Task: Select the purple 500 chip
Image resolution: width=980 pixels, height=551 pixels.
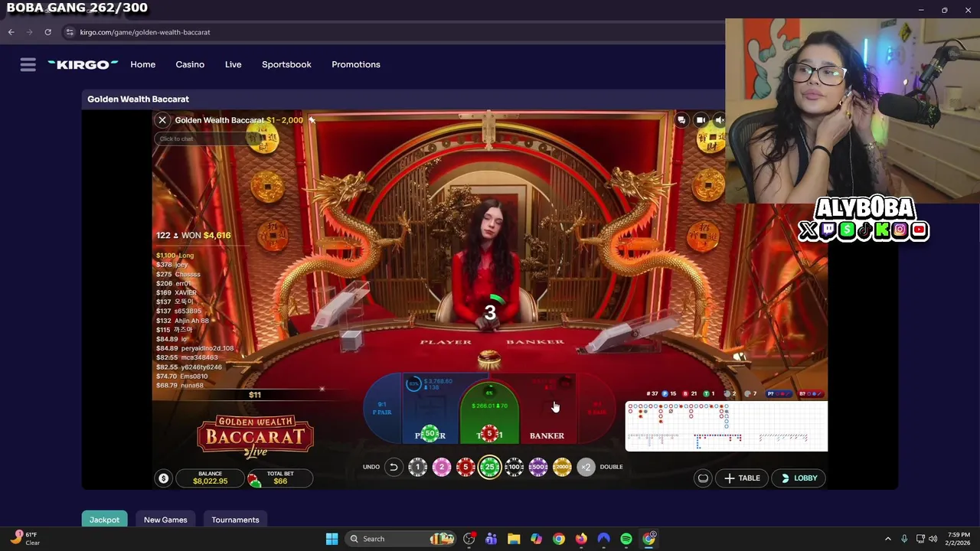Action: [538, 467]
